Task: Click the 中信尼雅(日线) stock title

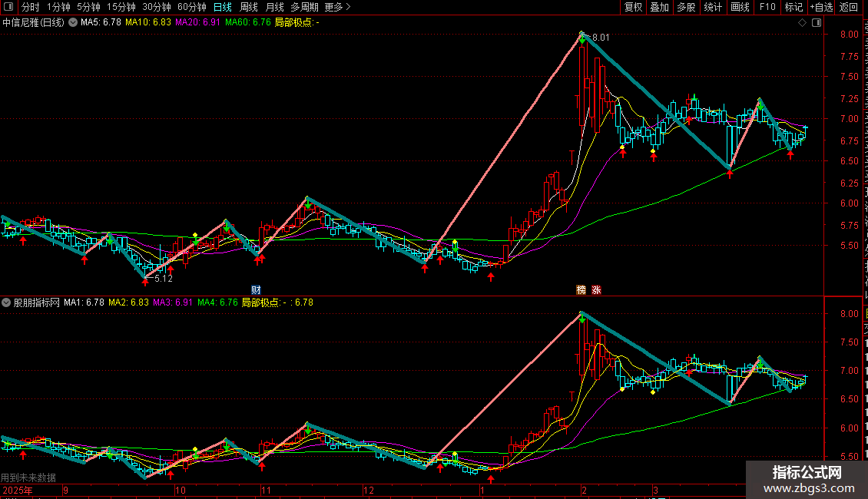Action: coord(33,23)
